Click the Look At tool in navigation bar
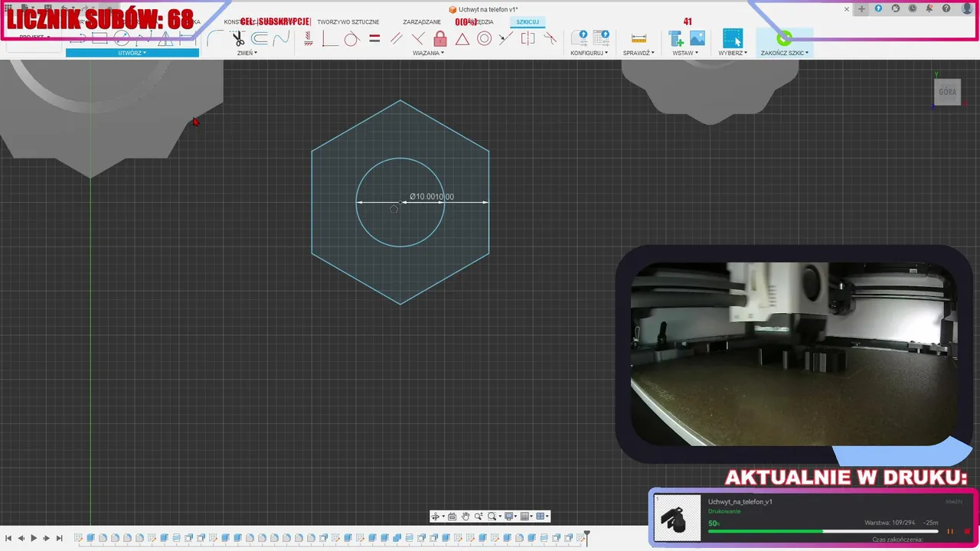This screenshot has width=980, height=551. coord(452,517)
